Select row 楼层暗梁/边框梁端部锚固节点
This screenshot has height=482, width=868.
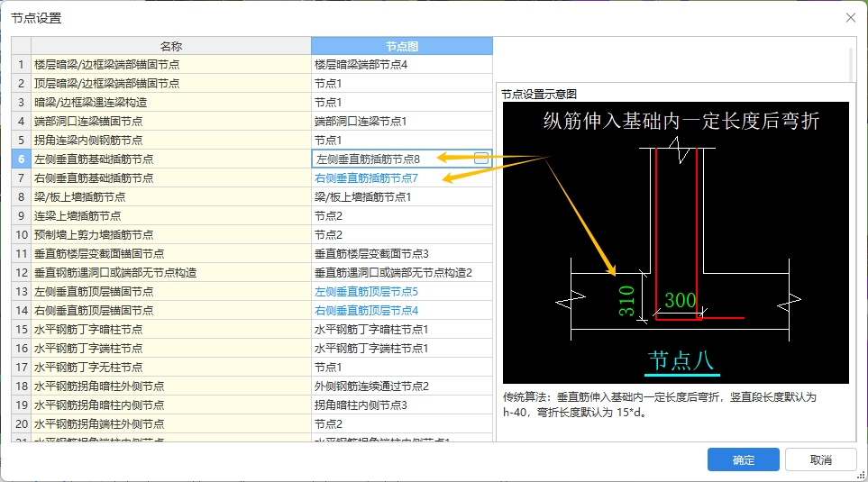pos(171,65)
